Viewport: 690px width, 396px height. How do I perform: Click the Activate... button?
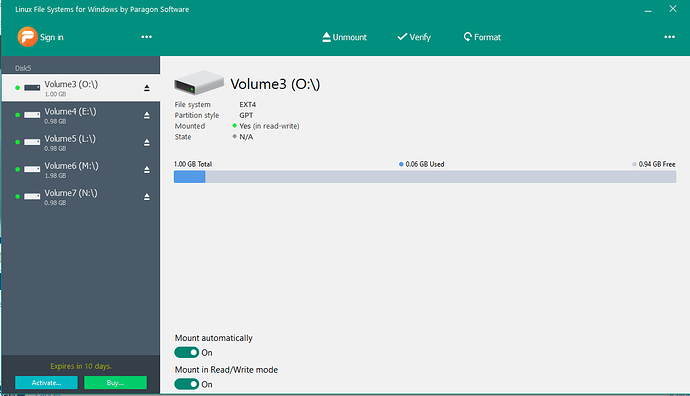pyautogui.click(x=46, y=382)
